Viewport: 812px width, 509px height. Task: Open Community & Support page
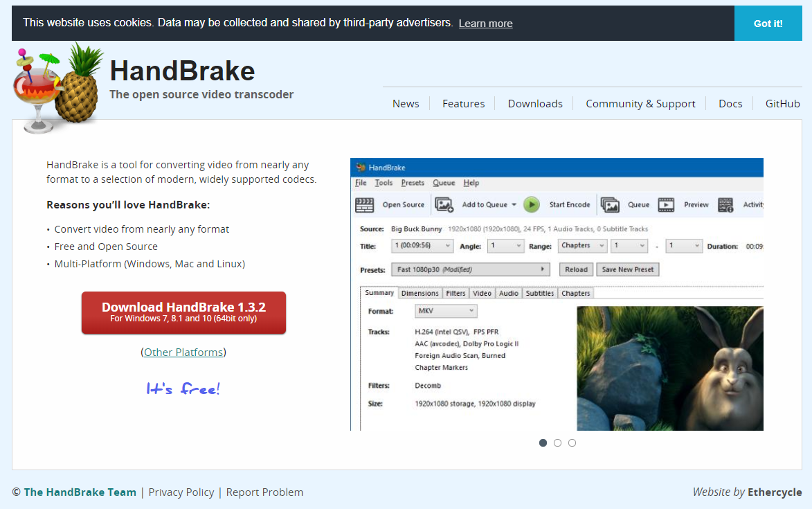coord(640,104)
